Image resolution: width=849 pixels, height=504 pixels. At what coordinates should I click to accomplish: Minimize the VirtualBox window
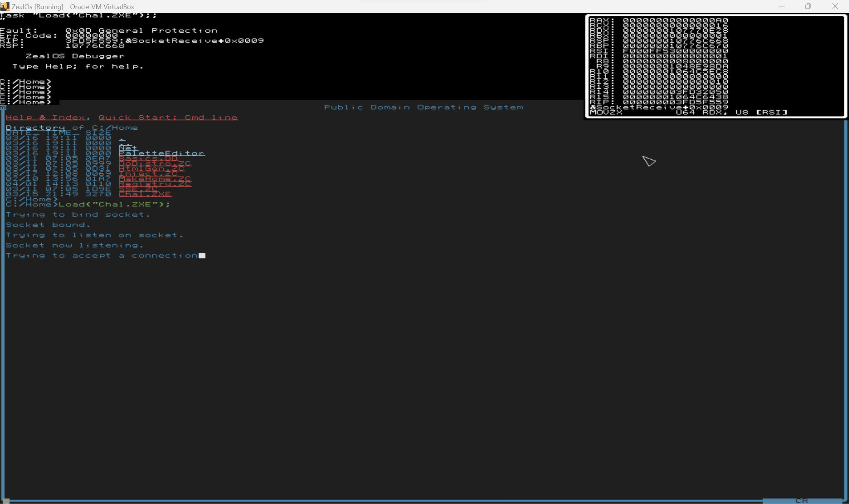(782, 6)
